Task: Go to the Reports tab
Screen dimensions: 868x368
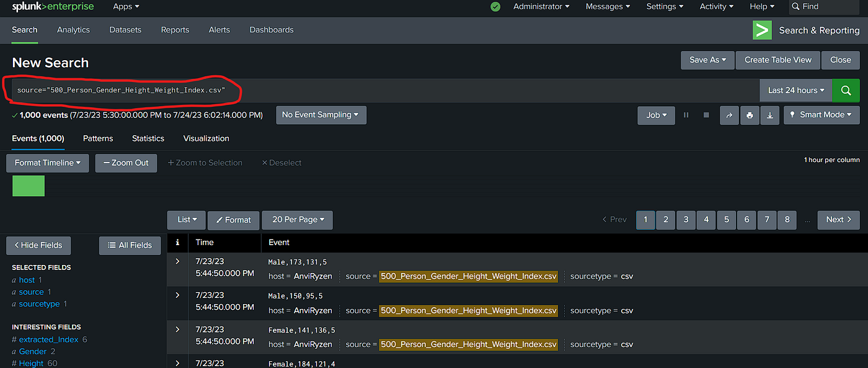Action: pos(175,30)
